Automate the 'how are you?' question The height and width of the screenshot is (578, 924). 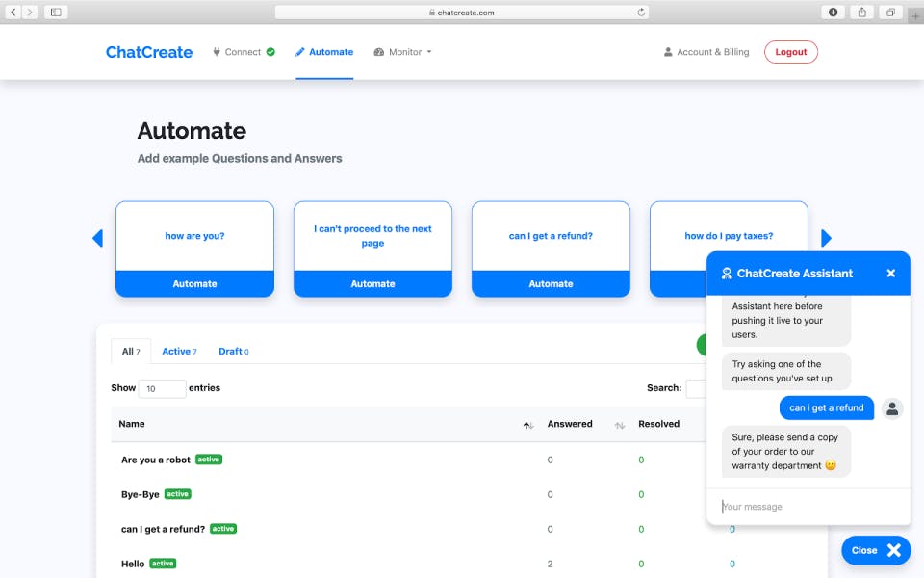194,284
